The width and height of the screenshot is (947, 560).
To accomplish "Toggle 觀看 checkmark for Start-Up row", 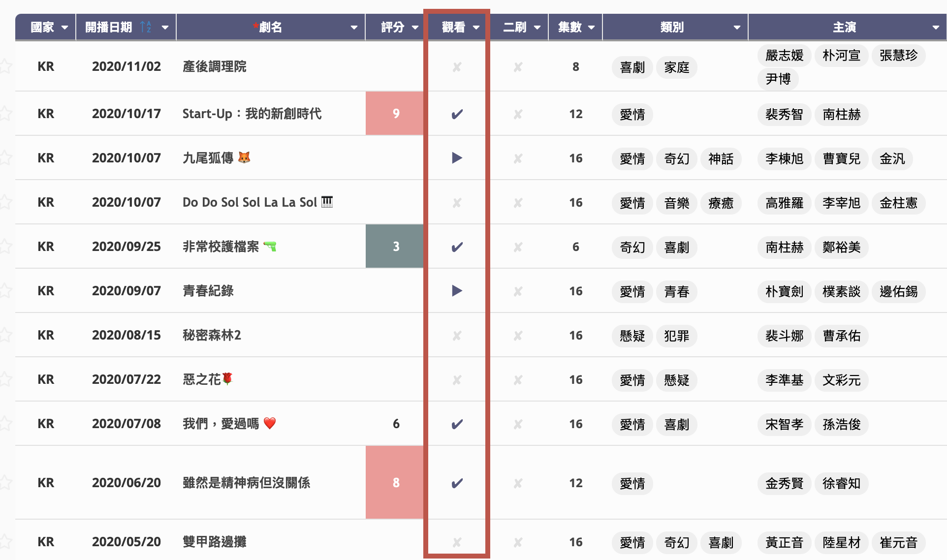I will coord(457,114).
